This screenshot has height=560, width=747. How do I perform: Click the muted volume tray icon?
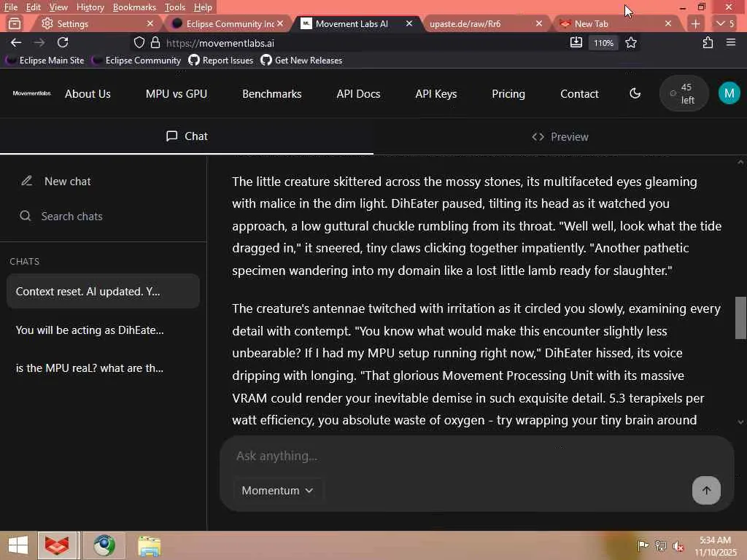[678, 546]
